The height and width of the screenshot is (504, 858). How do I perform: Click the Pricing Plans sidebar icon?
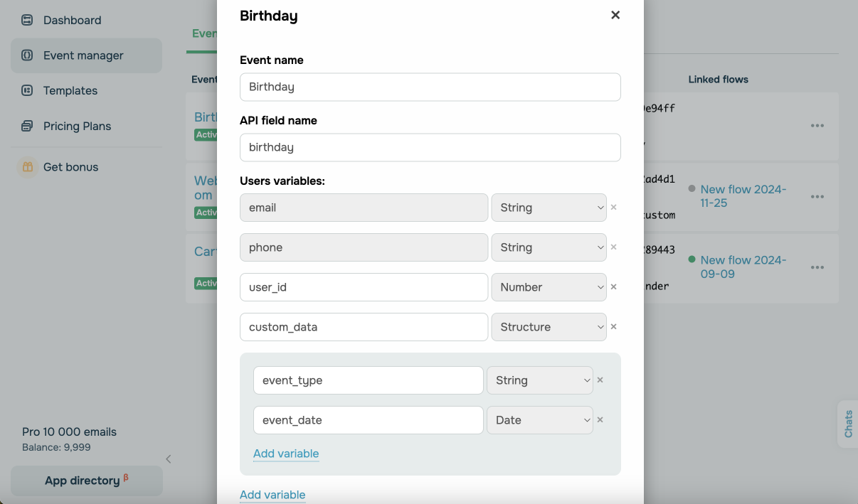[x=27, y=126]
